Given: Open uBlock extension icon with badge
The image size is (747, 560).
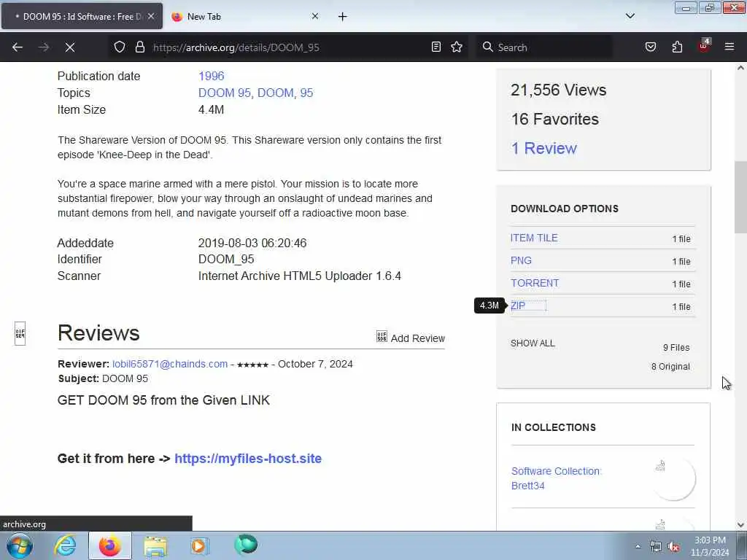Looking at the screenshot, I should [704, 46].
